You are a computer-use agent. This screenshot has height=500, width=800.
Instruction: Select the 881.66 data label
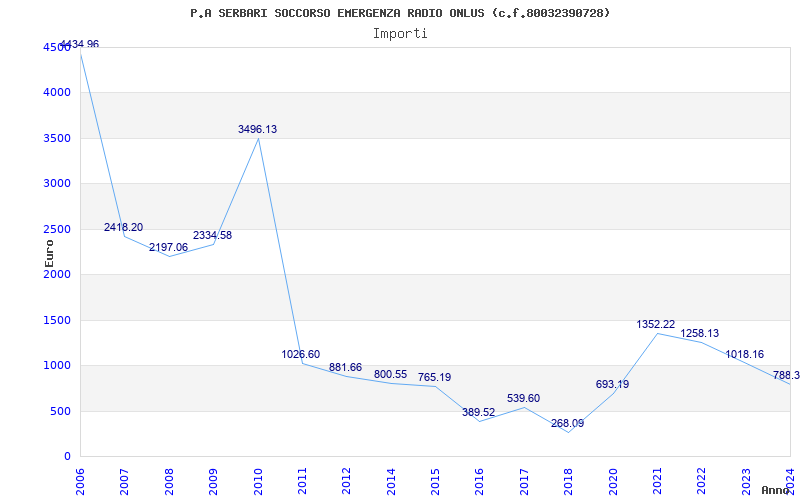point(345,367)
